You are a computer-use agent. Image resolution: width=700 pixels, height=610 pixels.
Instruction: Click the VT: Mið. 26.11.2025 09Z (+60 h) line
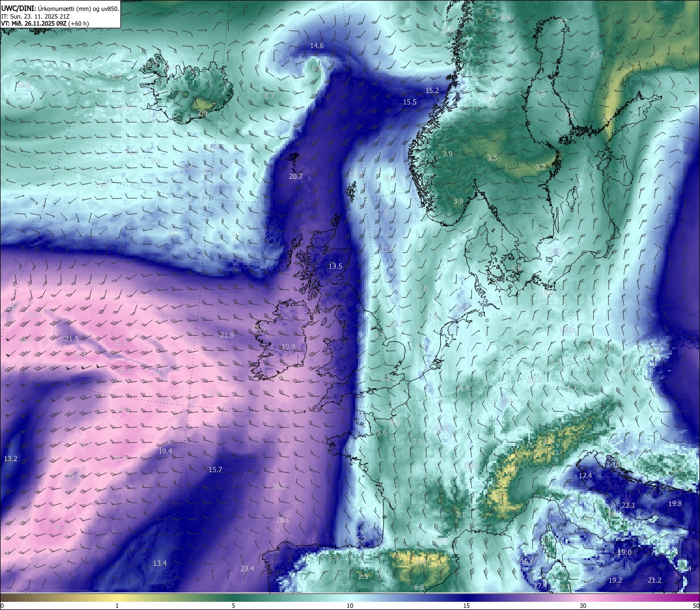(45, 24)
